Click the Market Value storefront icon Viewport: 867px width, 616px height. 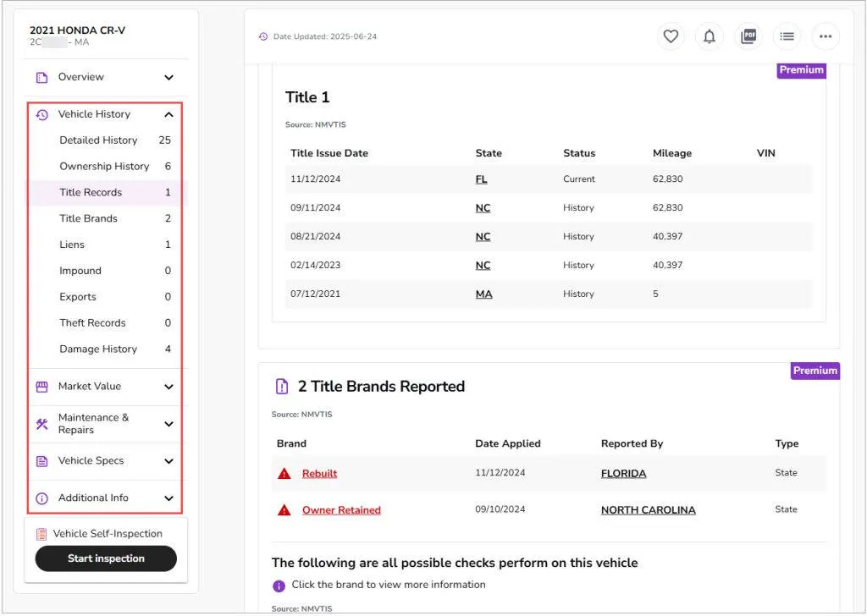42,387
